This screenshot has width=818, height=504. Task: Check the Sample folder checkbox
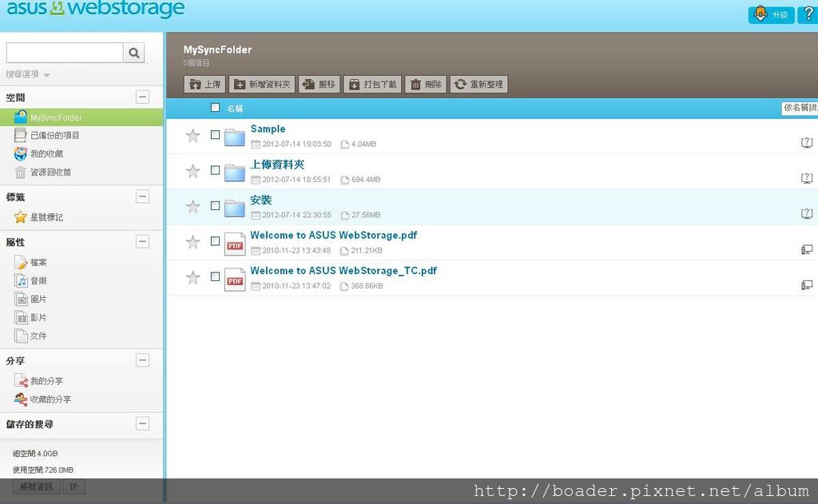click(215, 135)
